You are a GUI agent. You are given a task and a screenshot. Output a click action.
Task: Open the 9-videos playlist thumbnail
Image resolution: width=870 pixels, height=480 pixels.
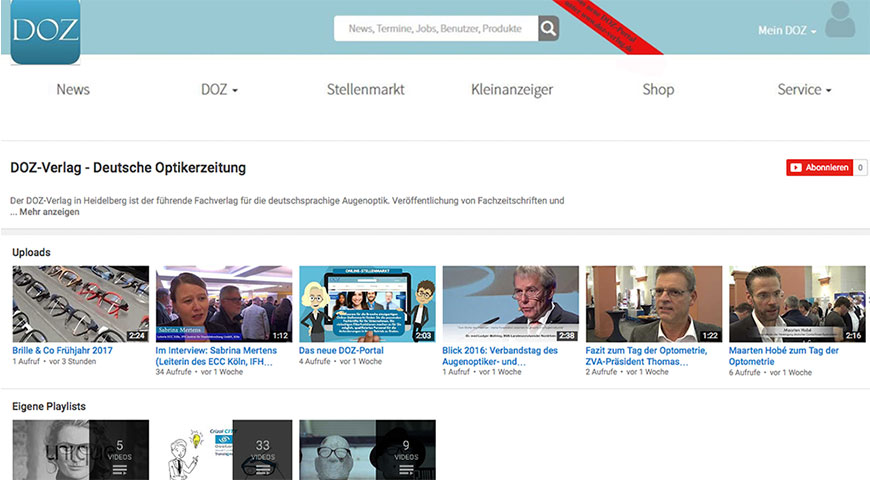(367, 449)
